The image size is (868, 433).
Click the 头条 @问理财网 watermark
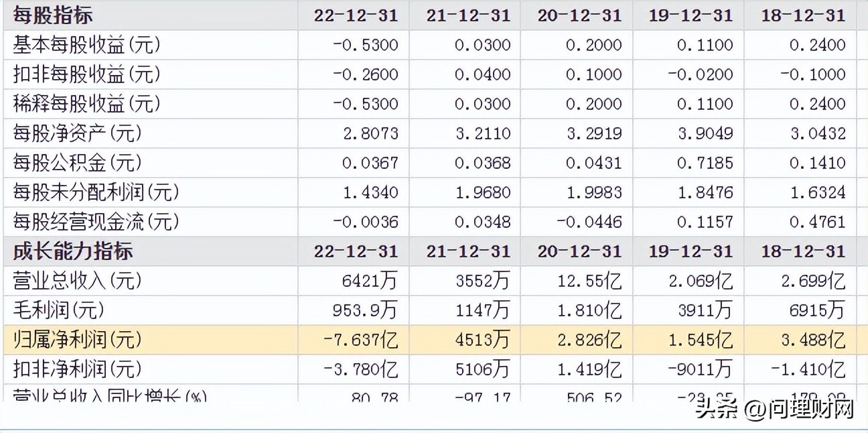[774, 409]
